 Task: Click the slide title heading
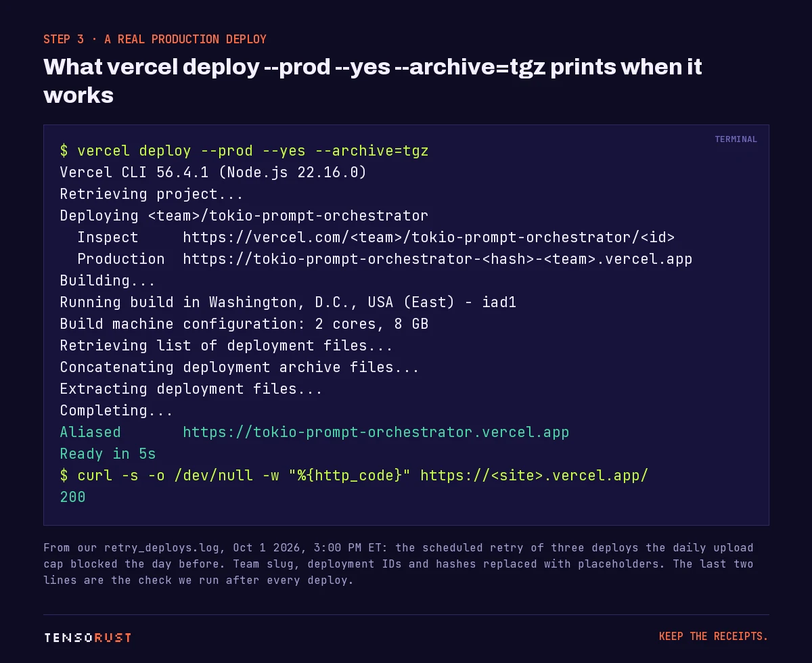(x=373, y=81)
